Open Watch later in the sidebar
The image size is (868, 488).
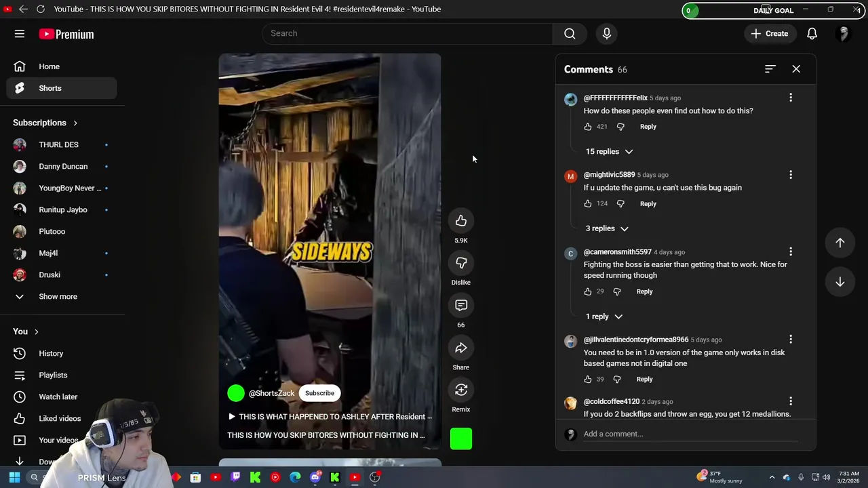click(x=61, y=396)
